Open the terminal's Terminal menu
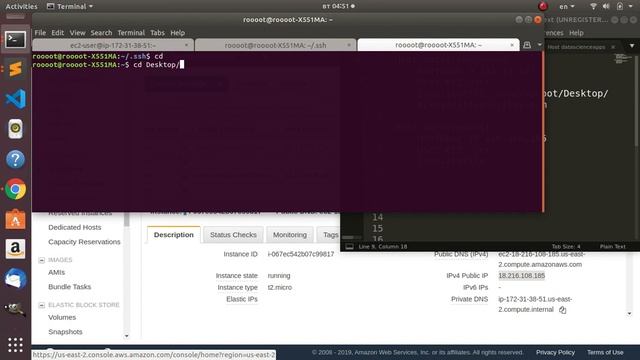Image resolution: width=640 pixels, height=360 pixels. pyautogui.click(x=131, y=33)
